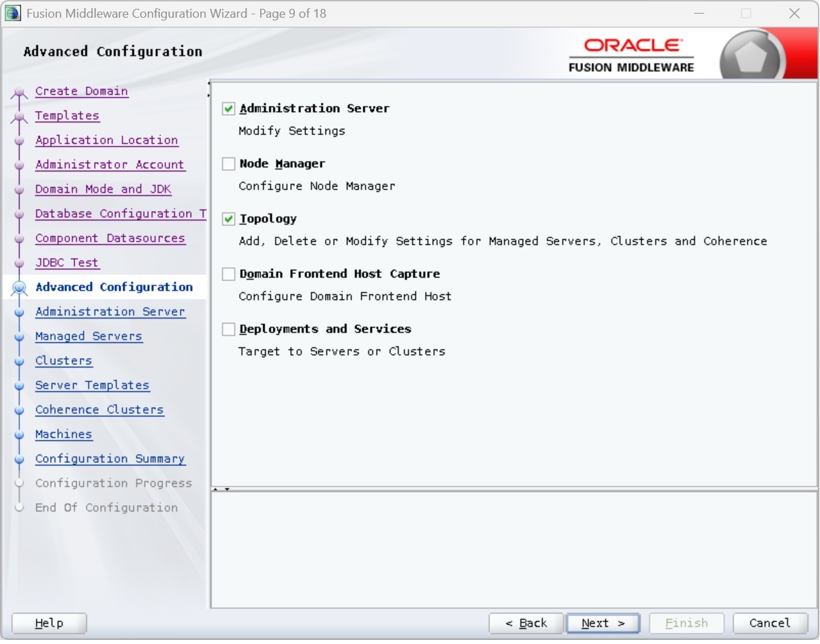The width and height of the screenshot is (820, 644).
Task: Close the Configuration Wizard window
Action: 794,14
